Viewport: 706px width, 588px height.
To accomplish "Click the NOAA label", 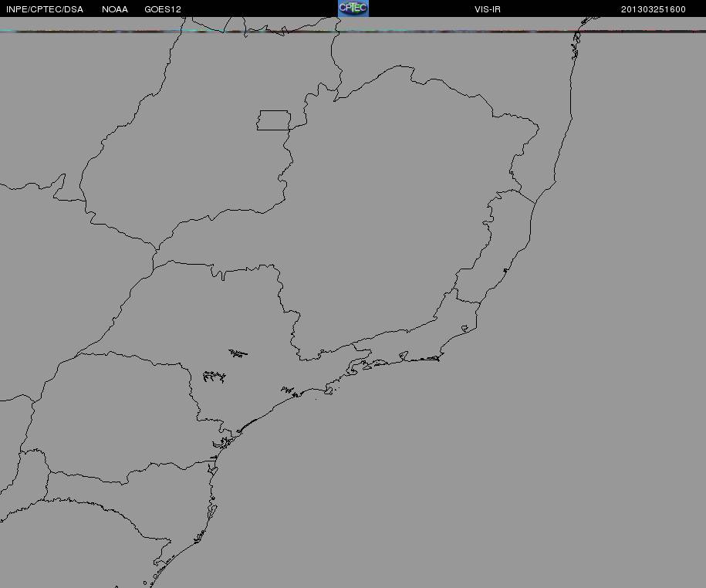I will coord(115,9).
